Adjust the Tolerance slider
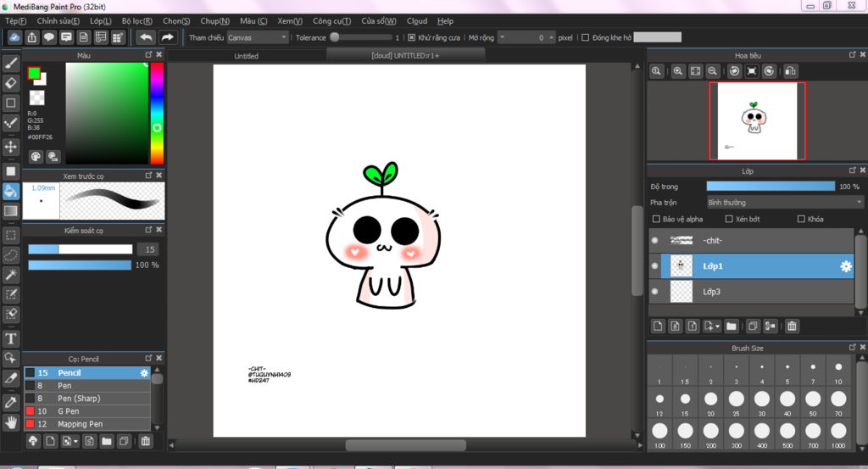This screenshot has width=868, height=469. [x=361, y=37]
